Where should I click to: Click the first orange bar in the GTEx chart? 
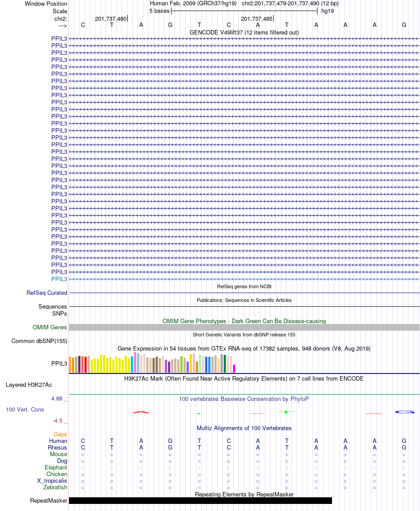tap(70, 365)
